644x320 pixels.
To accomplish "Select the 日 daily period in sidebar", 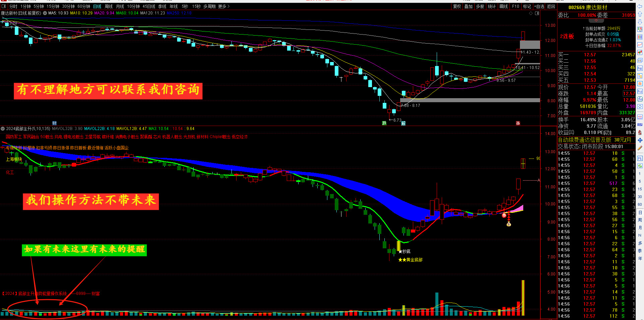I will (640, 212).
